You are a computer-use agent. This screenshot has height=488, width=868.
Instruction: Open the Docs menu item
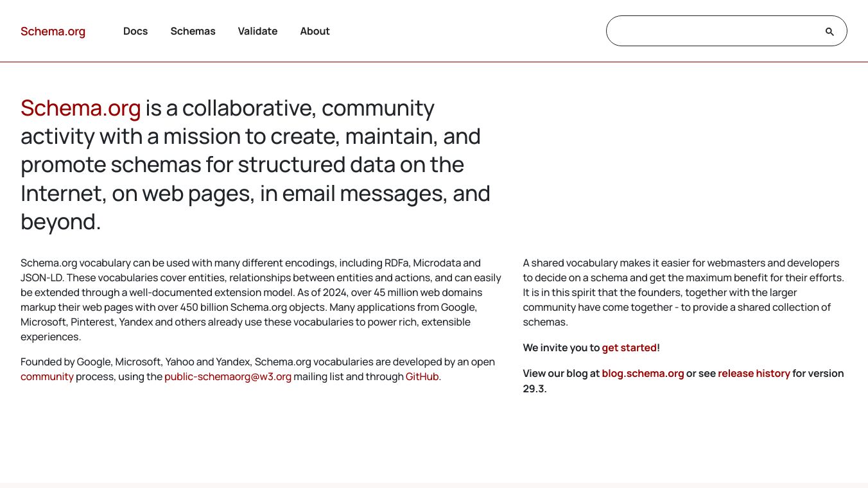tap(135, 31)
